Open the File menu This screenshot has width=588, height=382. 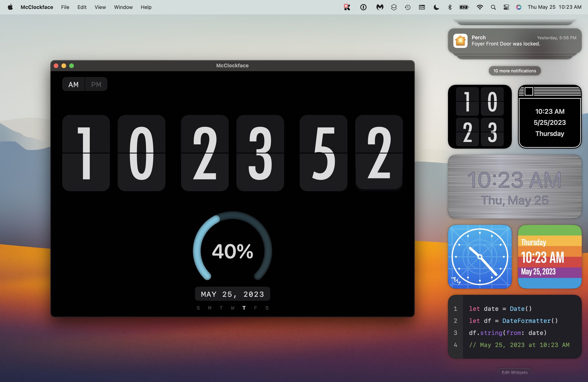pyautogui.click(x=65, y=7)
